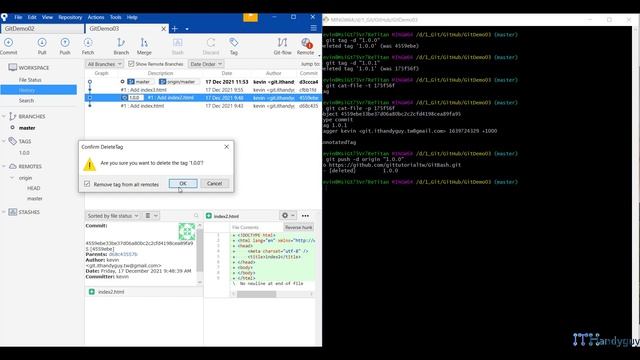The height and width of the screenshot is (360, 640).
Task: Select the top master commit row
Action: (203, 82)
